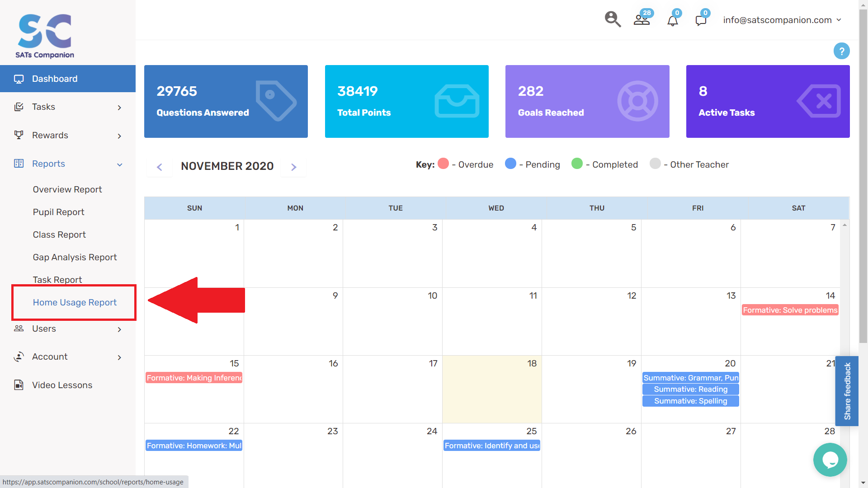
Task: Open Summative: Reading task
Action: pos(691,389)
